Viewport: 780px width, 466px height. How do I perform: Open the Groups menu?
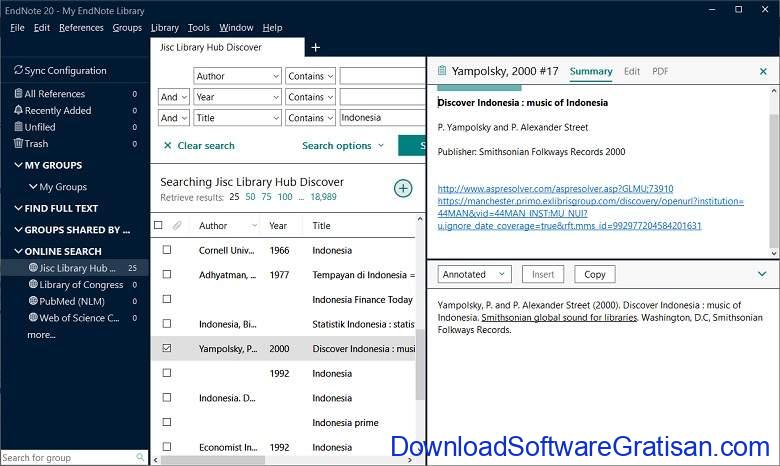pyautogui.click(x=127, y=28)
